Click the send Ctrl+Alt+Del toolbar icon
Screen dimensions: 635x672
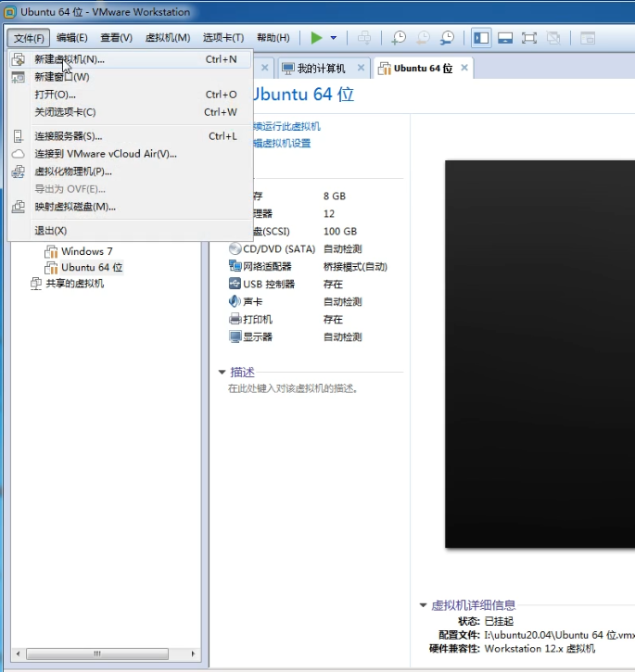tap(364, 38)
